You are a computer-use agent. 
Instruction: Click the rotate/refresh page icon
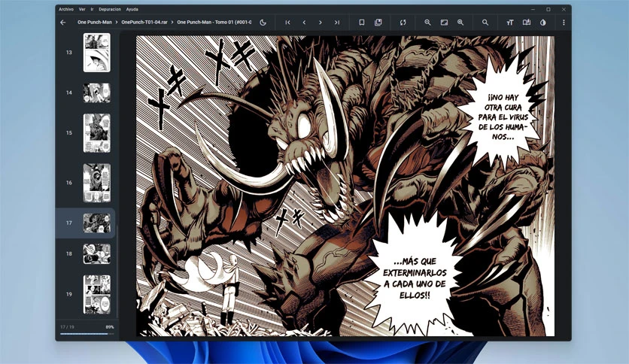[403, 23]
